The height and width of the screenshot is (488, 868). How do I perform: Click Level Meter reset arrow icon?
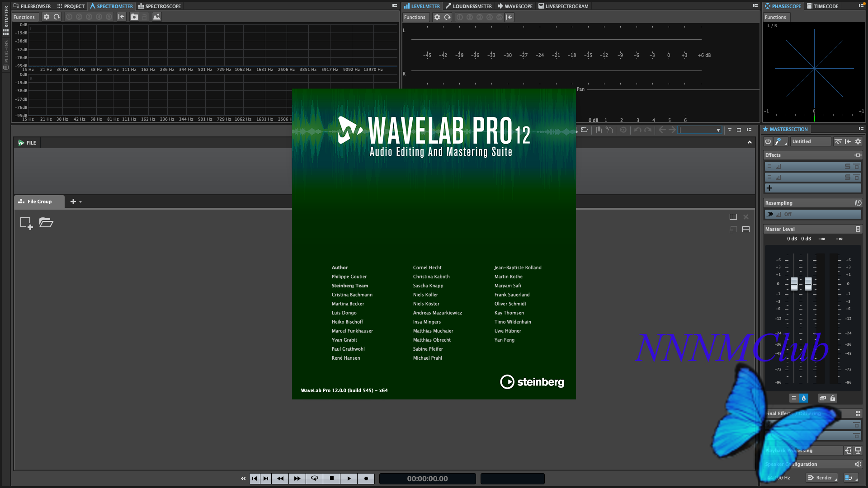(x=447, y=17)
